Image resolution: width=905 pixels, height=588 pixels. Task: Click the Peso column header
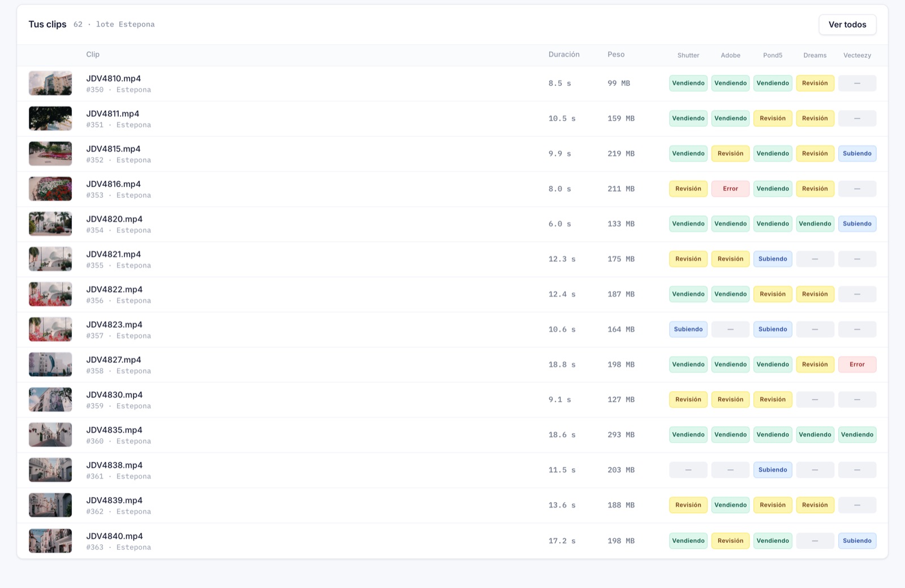coord(616,54)
